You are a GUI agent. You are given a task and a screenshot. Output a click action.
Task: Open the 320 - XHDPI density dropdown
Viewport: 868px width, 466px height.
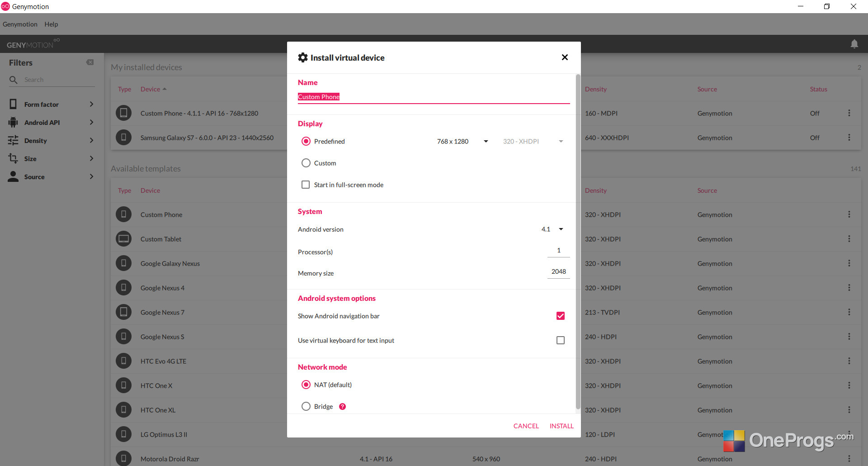533,141
